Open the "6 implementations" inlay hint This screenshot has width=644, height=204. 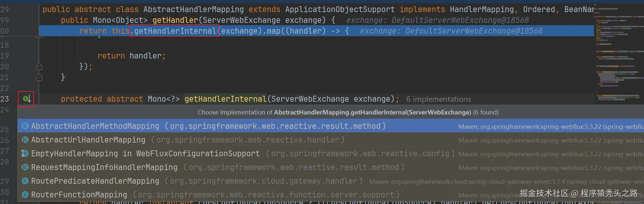point(438,99)
